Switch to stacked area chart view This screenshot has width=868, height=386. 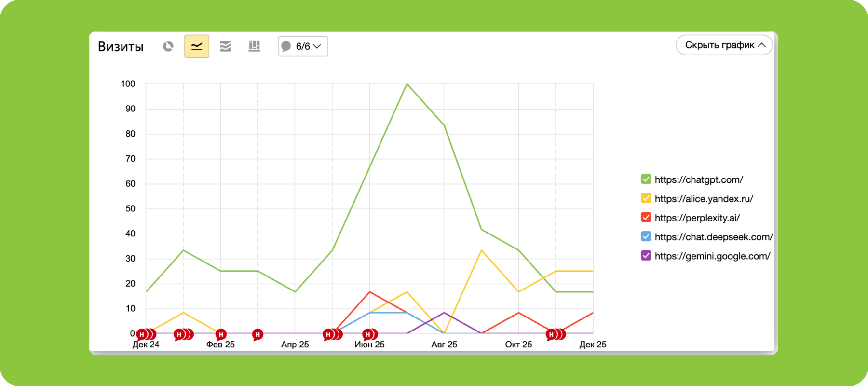225,46
